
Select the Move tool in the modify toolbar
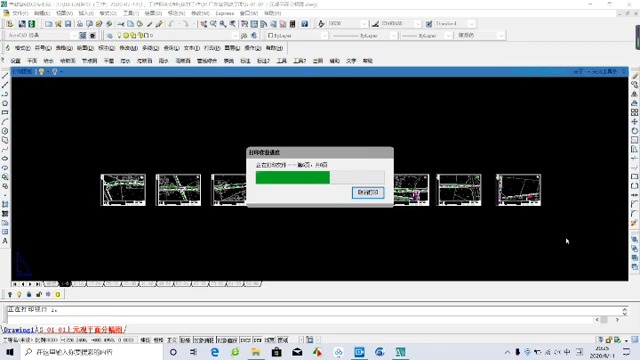tap(634, 122)
